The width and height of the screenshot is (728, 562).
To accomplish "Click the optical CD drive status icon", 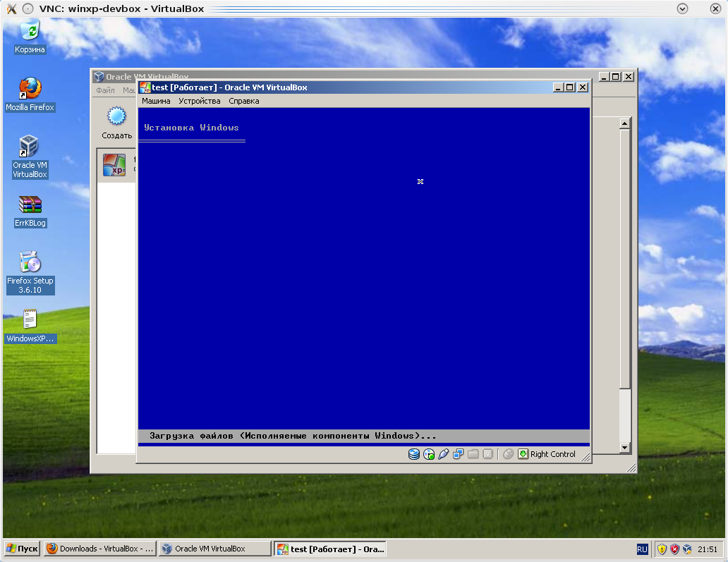I will click(x=428, y=454).
